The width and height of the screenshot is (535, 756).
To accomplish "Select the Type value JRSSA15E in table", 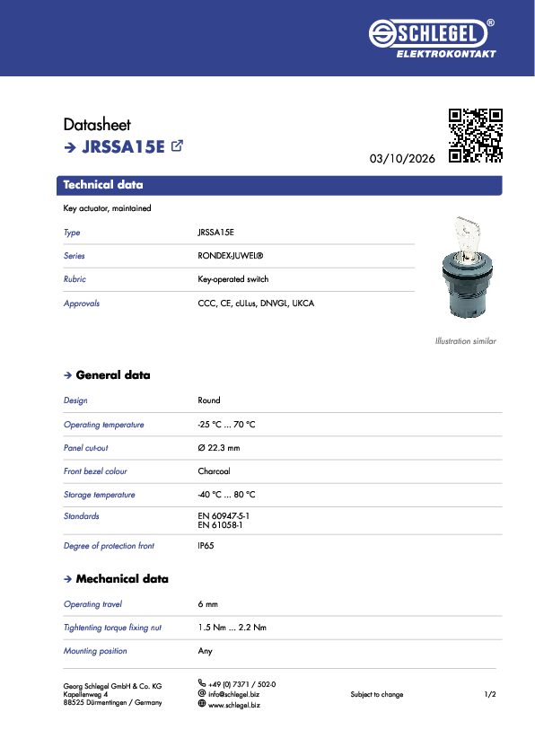I will pyautogui.click(x=216, y=233).
